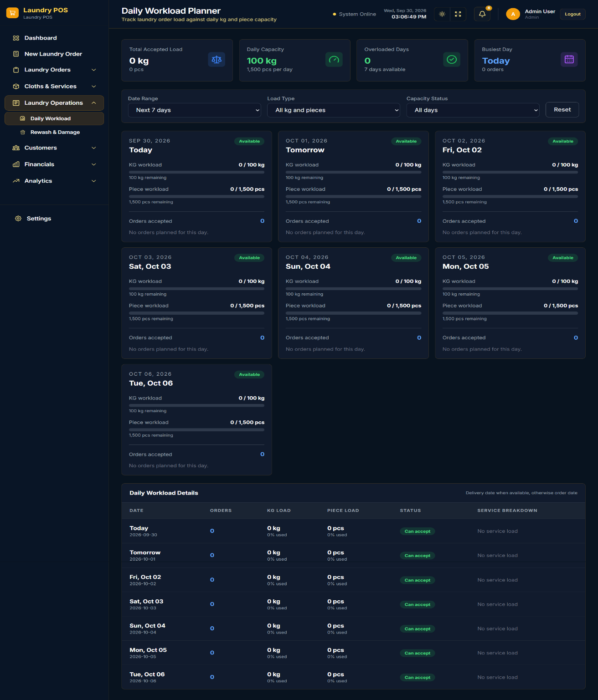Click 'Mon, Oct 05' in details table
Screen dimensions: 598x700
(x=148, y=650)
